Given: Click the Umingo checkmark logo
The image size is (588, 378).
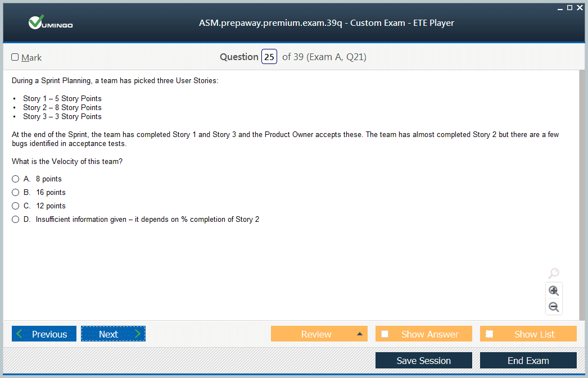Looking at the screenshot, I should click(50, 23).
